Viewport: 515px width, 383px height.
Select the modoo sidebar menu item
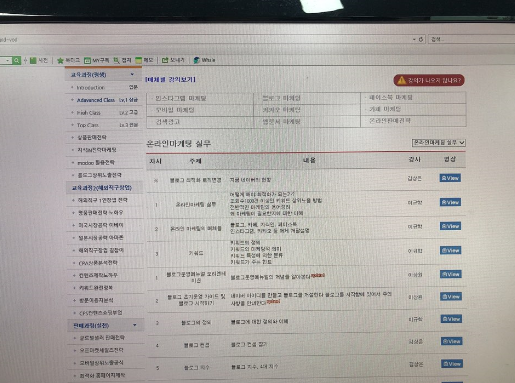pos(96,163)
